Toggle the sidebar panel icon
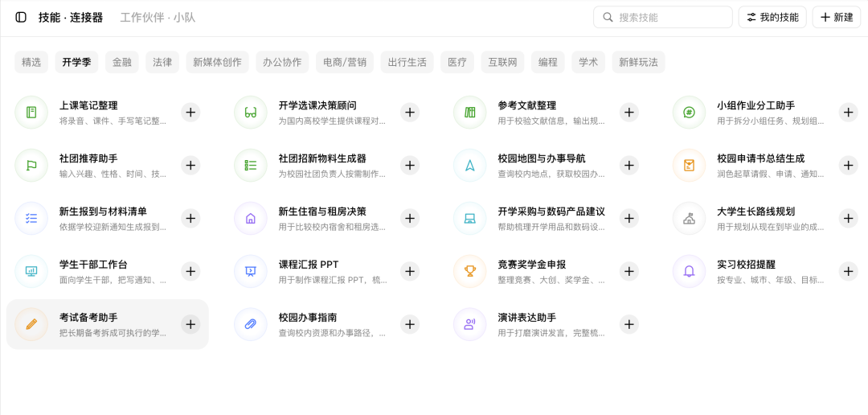Viewport: 868px width, 415px height. tap(21, 17)
